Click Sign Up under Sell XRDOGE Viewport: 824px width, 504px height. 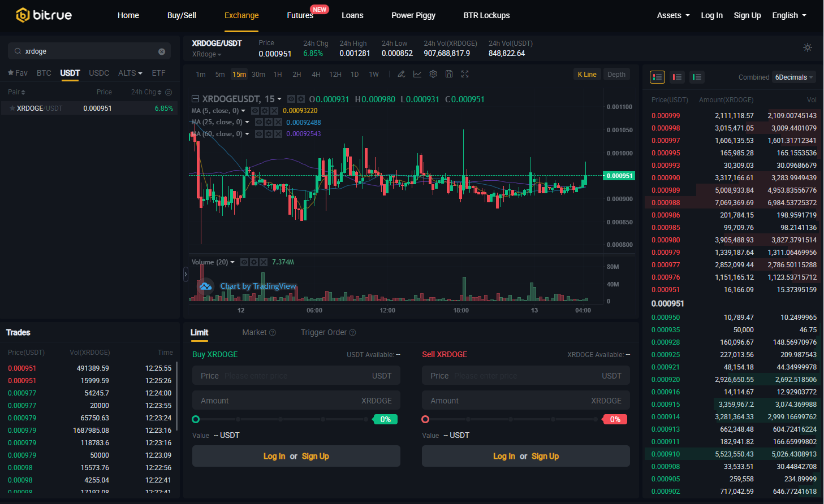545,456
